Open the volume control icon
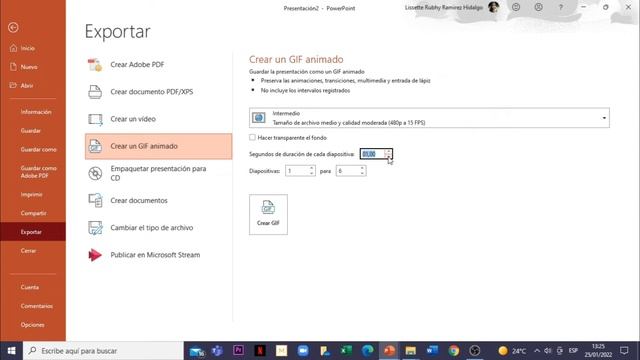The width and height of the screenshot is (640, 360). 548,351
